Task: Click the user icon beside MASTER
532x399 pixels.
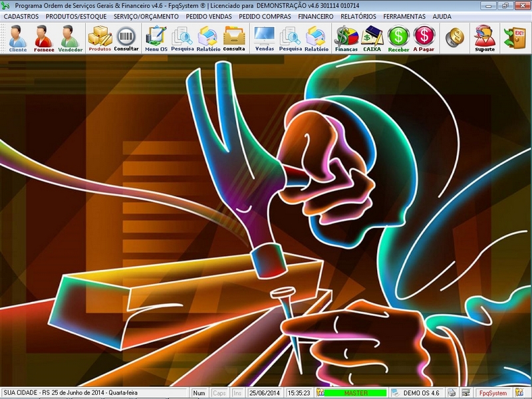Action: (320, 393)
